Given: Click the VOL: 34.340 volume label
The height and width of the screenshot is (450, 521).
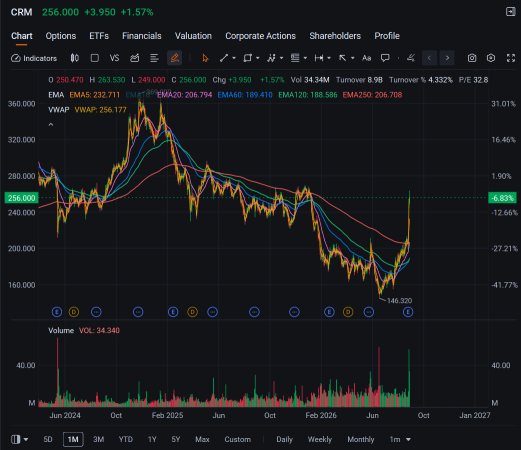Looking at the screenshot, I should [x=99, y=330].
